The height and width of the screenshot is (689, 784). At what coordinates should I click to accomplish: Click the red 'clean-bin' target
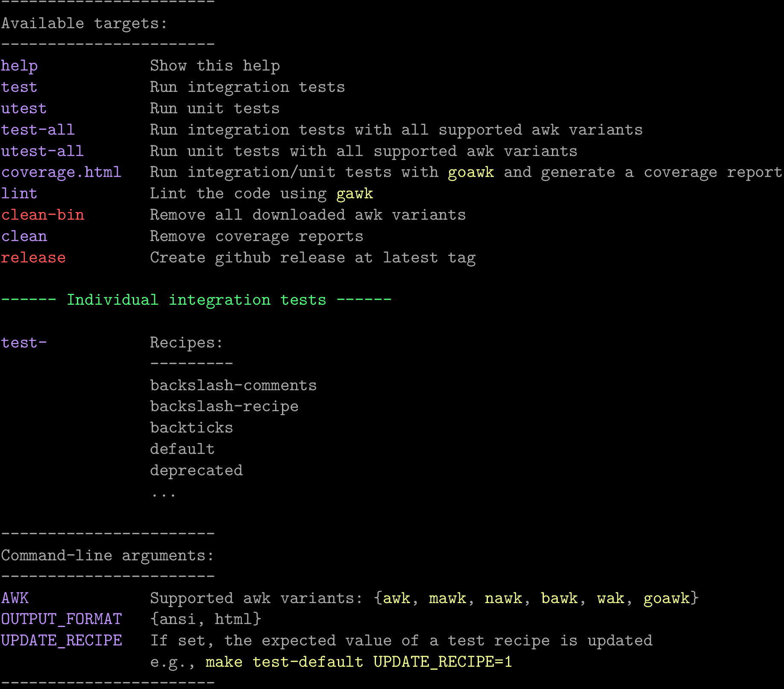click(43, 215)
